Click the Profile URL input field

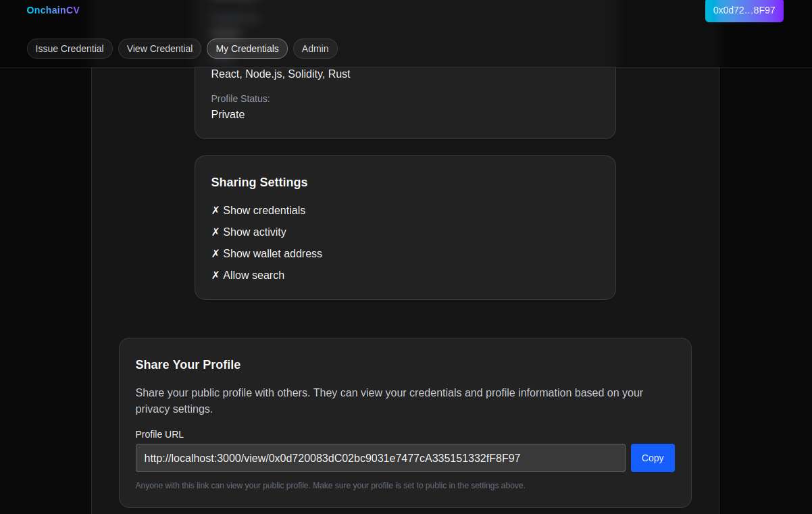tap(380, 458)
